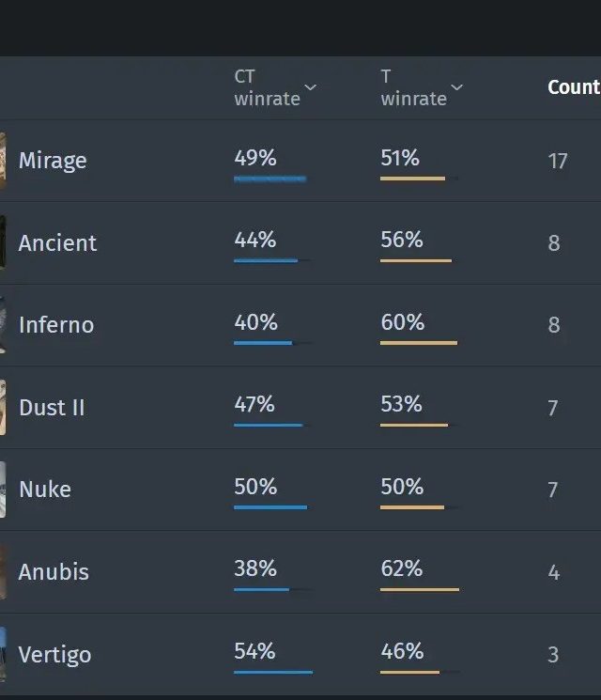Sort by T winrate chevron arrow

click(x=457, y=88)
